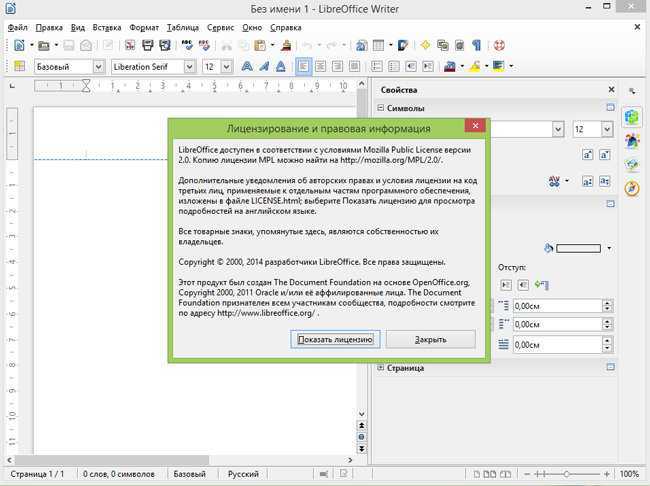The image size is (650, 486).
Task: Print the document directly
Action: click(148, 45)
